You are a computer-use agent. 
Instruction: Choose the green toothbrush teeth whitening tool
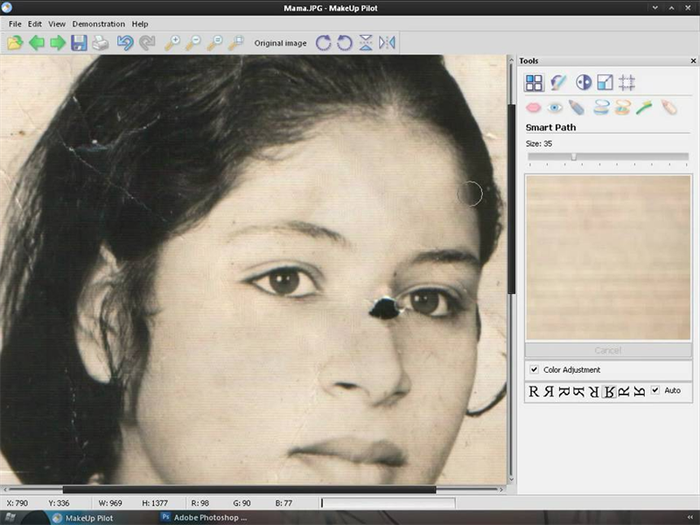click(644, 107)
